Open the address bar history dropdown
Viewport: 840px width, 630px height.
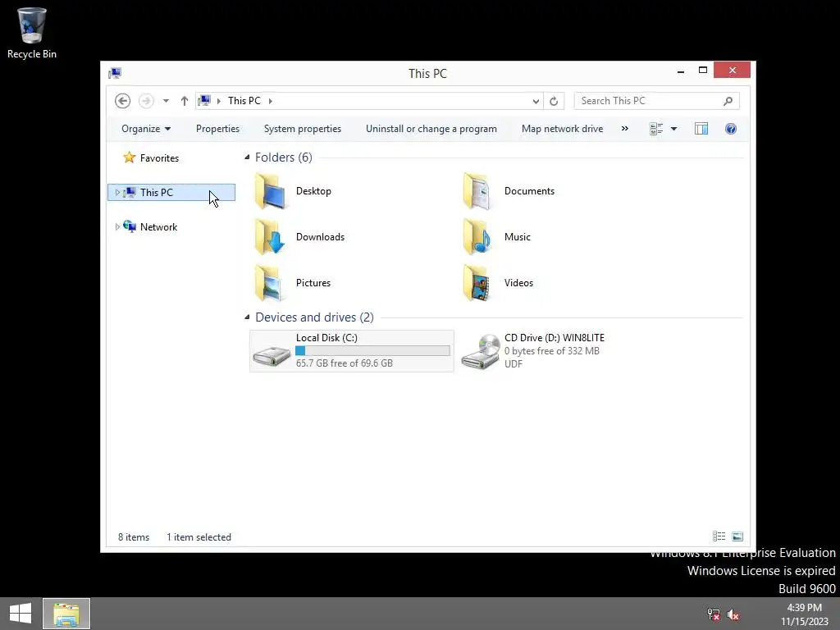[536, 101]
